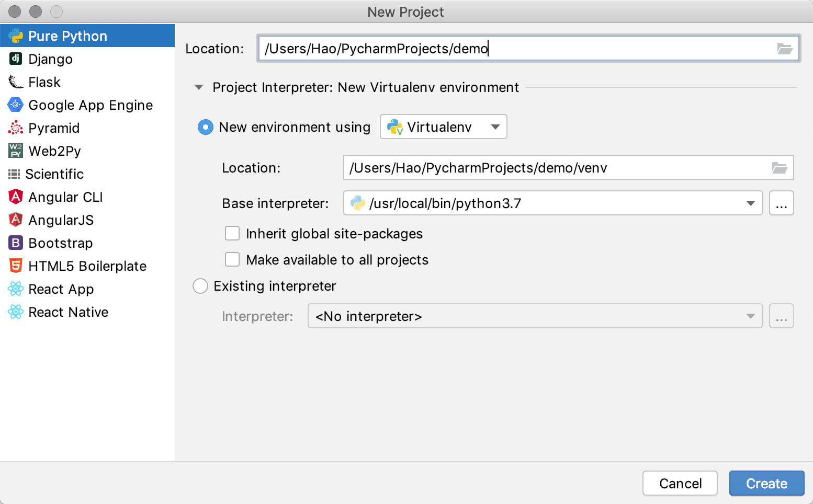The width and height of the screenshot is (813, 504).
Task: Collapse the Project Interpreter section
Action: (199, 87)
